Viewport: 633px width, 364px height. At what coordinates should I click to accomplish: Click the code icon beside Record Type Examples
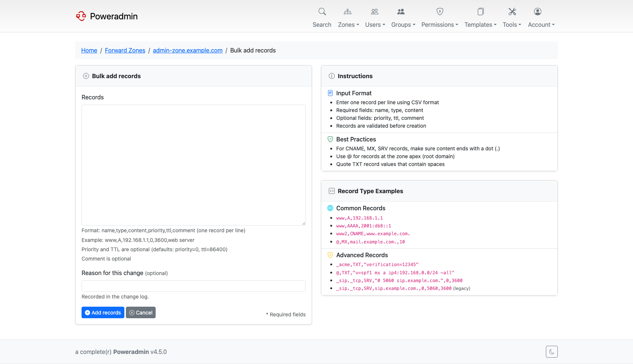[x=332, y=191]
